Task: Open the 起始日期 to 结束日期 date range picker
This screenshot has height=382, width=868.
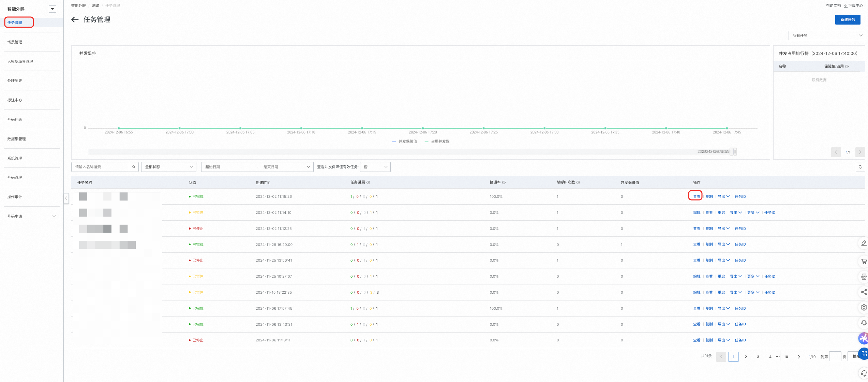Action: click(257, 167)
